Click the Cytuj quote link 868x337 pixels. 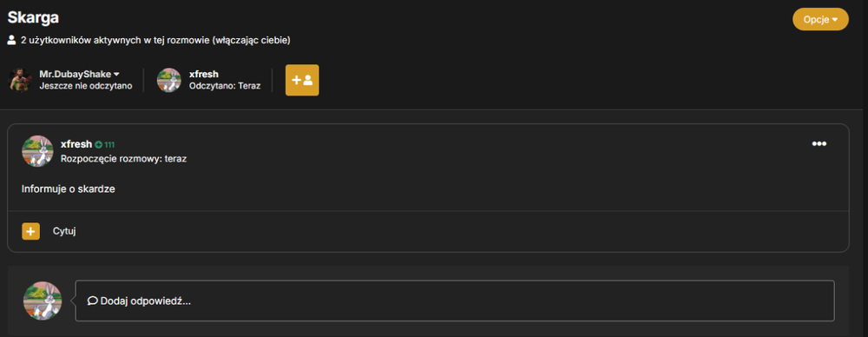click(x=64, y=231)
